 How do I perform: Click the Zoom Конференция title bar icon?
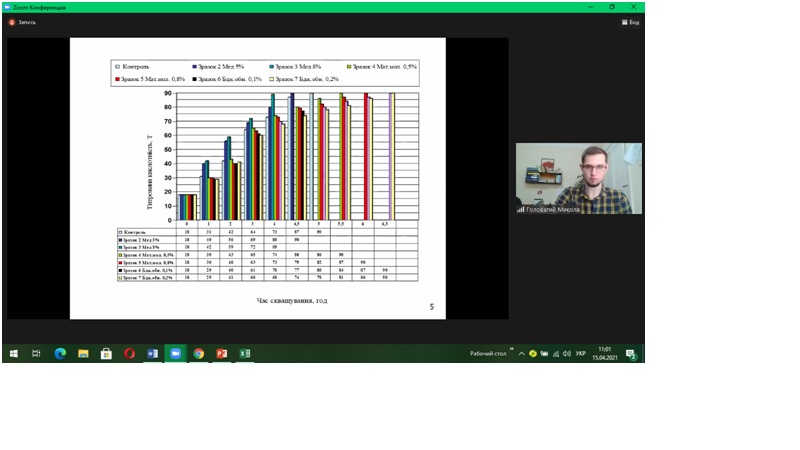(x=7, y=8)
